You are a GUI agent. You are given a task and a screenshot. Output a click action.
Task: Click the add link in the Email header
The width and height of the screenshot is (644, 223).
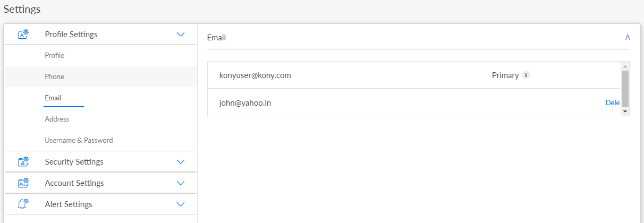(628, 38)
